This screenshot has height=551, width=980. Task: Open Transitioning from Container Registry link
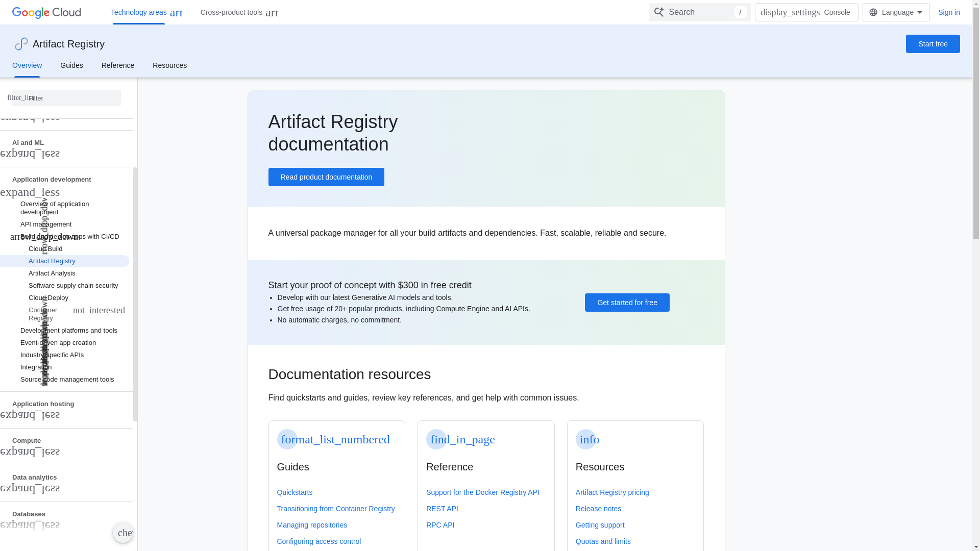336,509
